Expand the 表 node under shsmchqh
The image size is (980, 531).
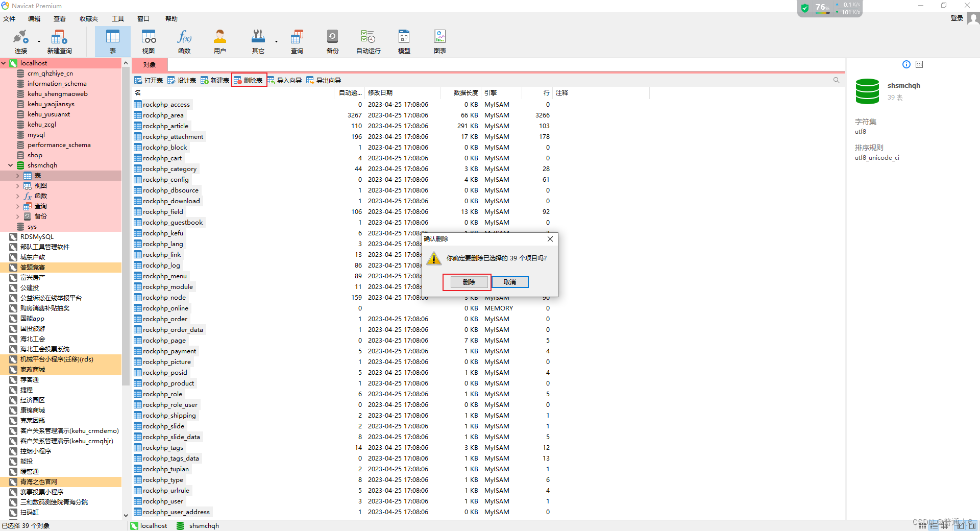point(18,176)
